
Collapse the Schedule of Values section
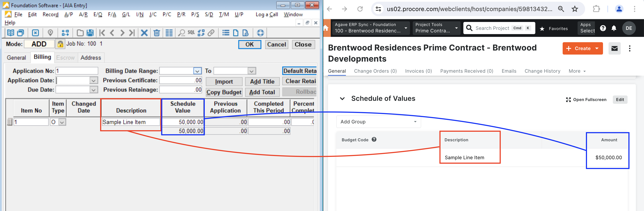(x=342, y=98)
